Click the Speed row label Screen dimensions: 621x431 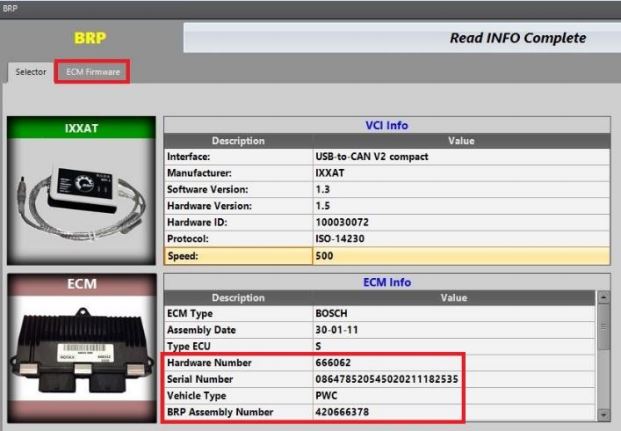[x=237, y=256]
